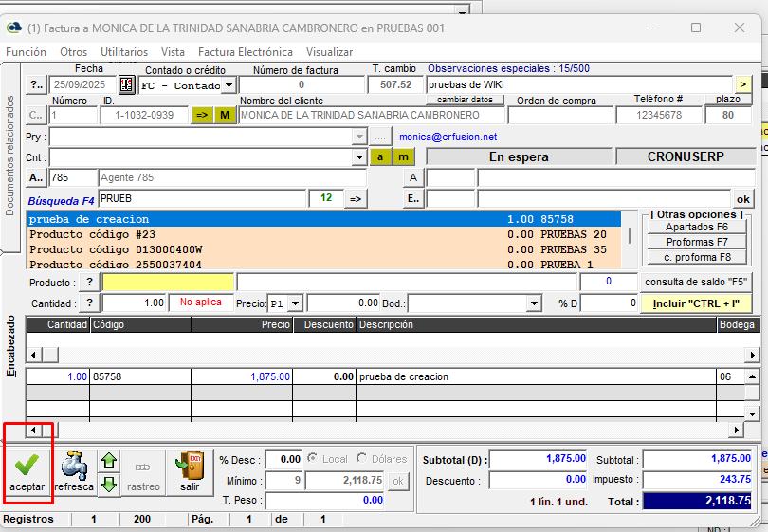Click the green down arrow button
Image resolution: width=768 pixels, height=532 pixels.
coord(109,484)
